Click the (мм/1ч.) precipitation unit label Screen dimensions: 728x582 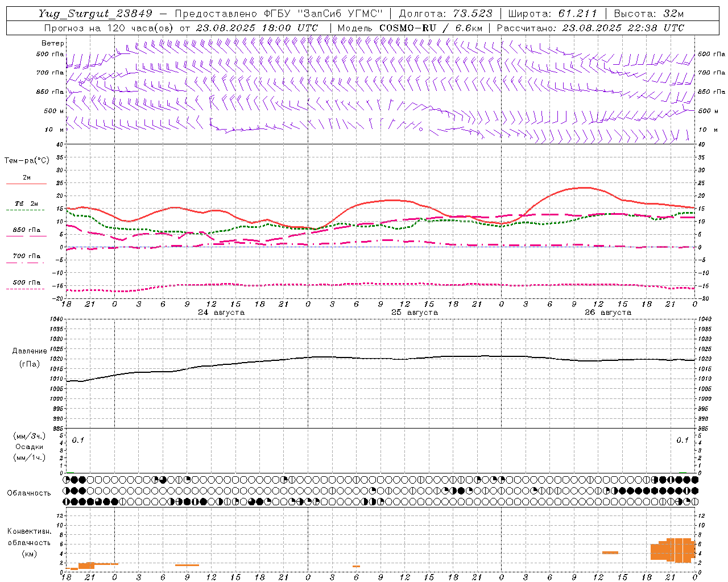(30, 458)
